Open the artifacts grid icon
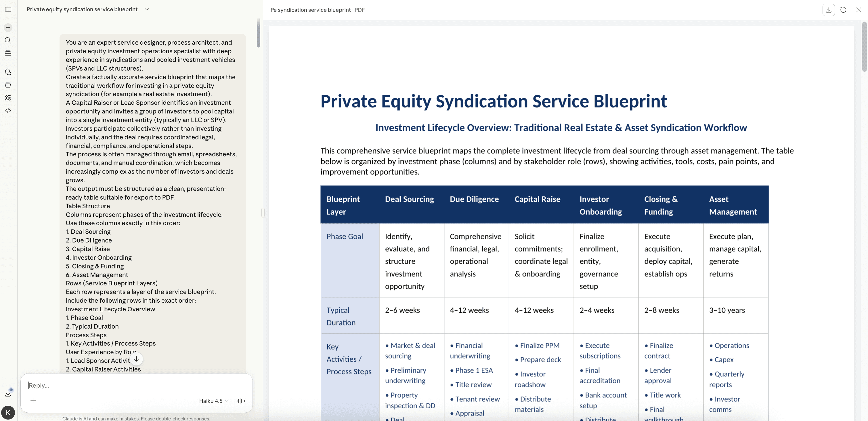 8,98
